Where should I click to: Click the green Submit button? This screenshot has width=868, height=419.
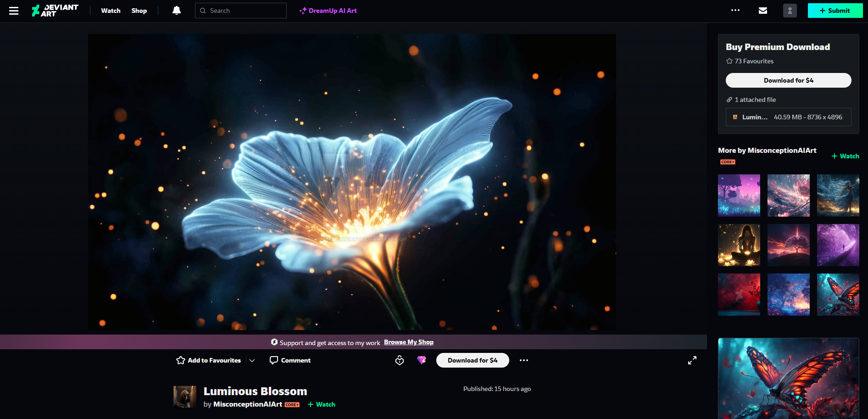coord(835,11)
